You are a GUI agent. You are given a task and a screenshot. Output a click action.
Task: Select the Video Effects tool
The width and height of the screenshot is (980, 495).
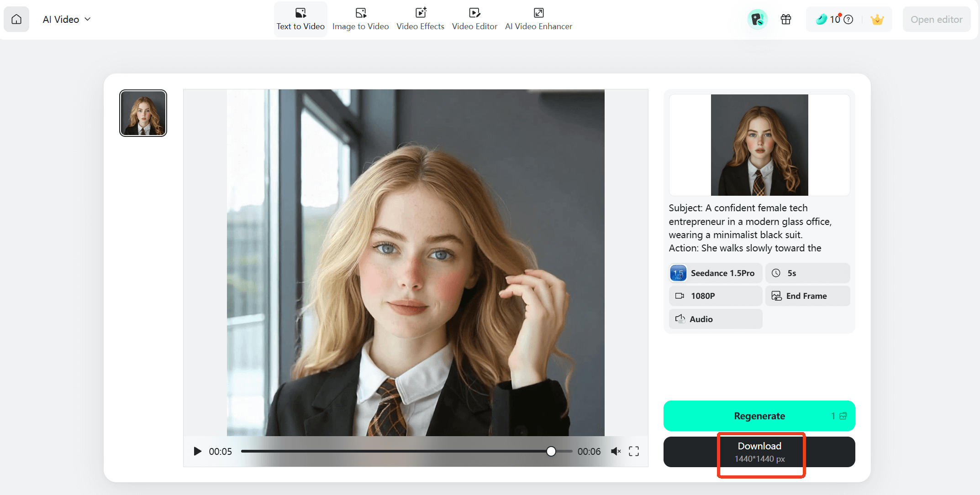click(x=420, y=19)
